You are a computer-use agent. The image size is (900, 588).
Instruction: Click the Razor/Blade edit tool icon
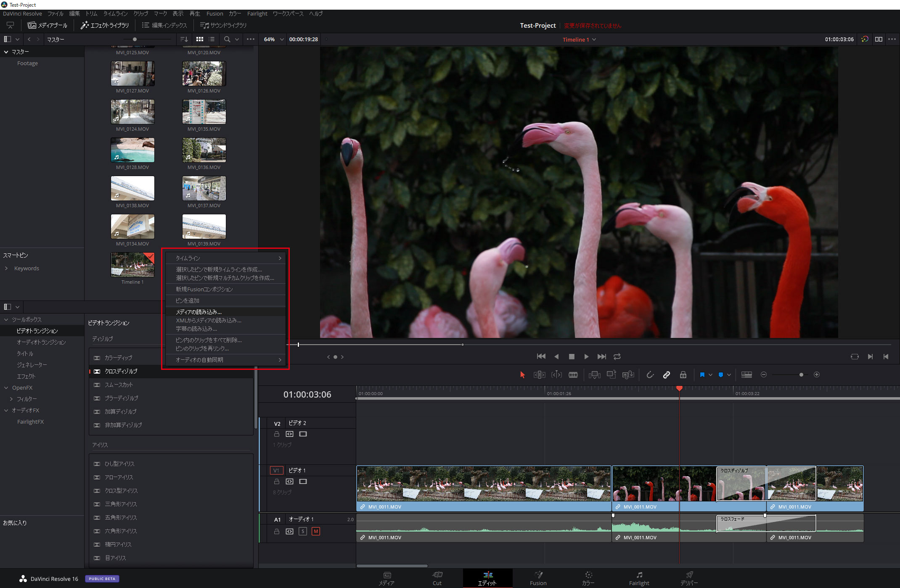tap(572, 375)
